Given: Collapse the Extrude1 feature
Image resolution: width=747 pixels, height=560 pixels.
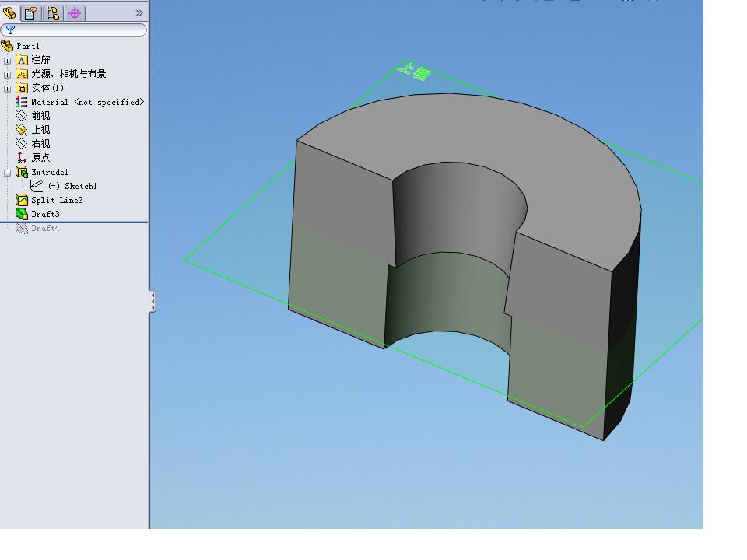Looking at the screenshot, I should pyautogui.click(x=7, y=173).
